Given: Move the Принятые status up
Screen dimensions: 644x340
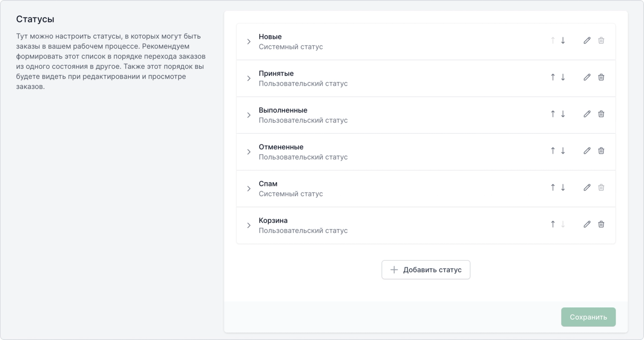Looking at the screenshot, I should click(x=553, y=77).
